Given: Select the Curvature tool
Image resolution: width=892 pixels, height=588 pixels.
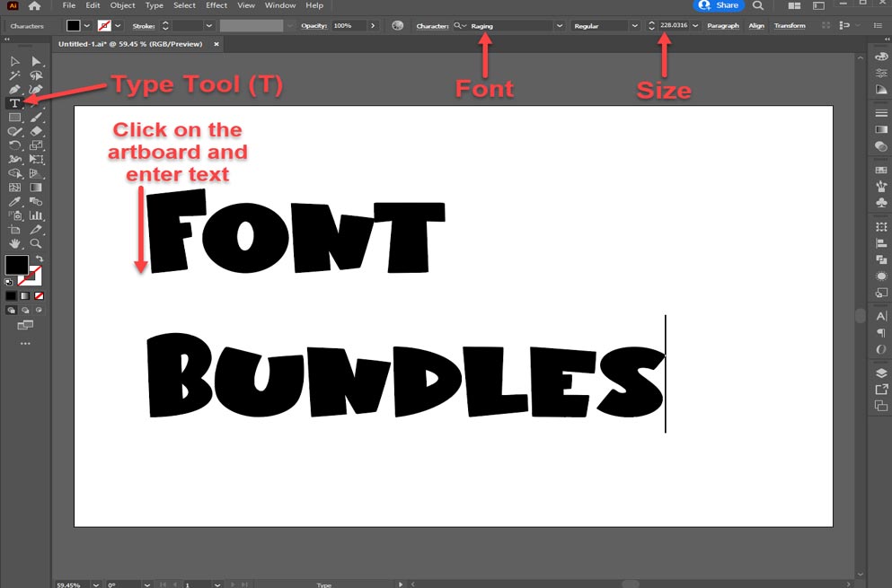Looking at the screenshot, I should point(36,89).
